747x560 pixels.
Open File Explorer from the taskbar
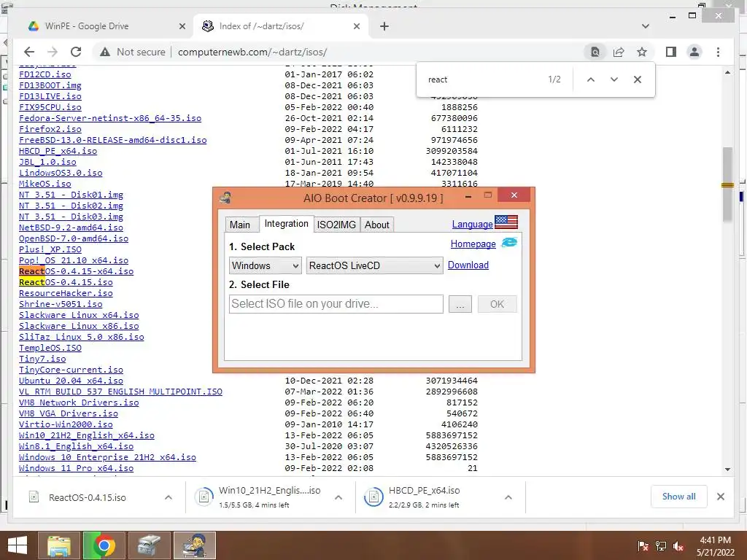pos(58,545)
